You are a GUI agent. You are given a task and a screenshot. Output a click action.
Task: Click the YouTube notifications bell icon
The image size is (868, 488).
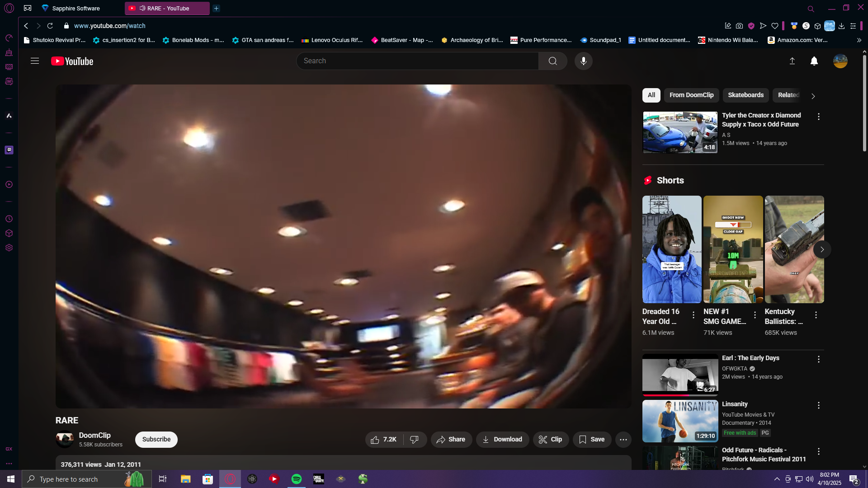pos(814,61)
